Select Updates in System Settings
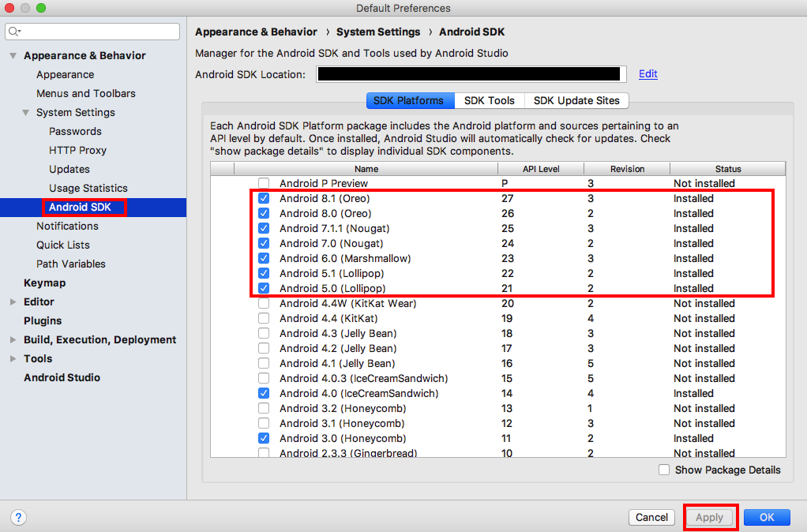Image resolution: width=807 pixels, height=532 pixels. point(69,169)
